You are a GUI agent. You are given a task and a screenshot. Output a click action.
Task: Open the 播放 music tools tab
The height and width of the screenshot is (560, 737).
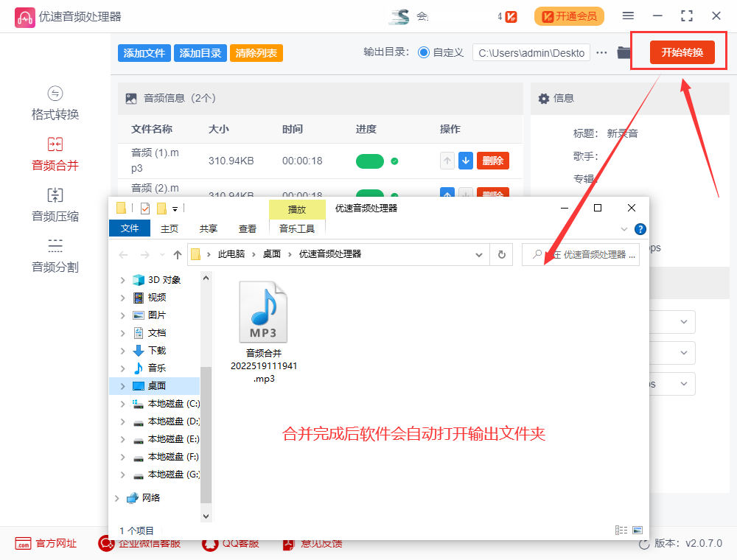click(x=297, y=209)
